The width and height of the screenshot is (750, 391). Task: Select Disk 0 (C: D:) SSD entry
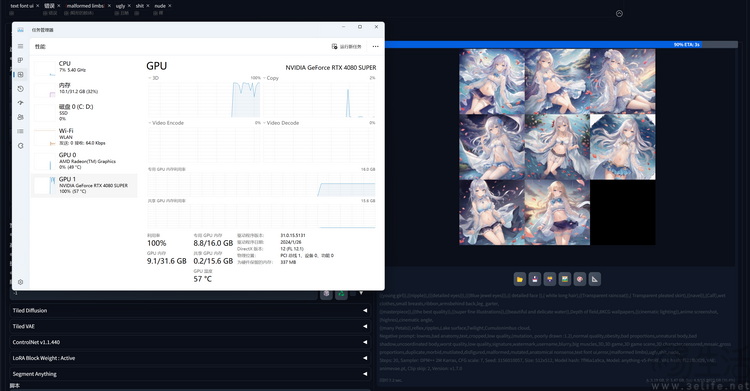click(84, 112)
